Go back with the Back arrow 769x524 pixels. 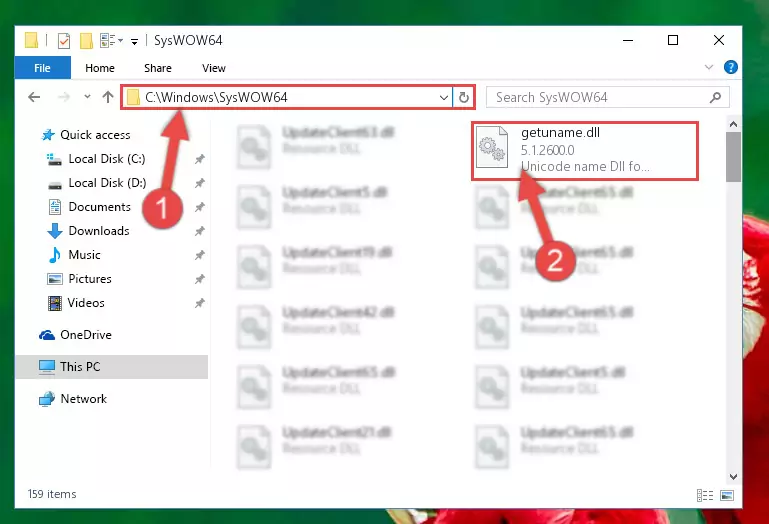(34, 97)
